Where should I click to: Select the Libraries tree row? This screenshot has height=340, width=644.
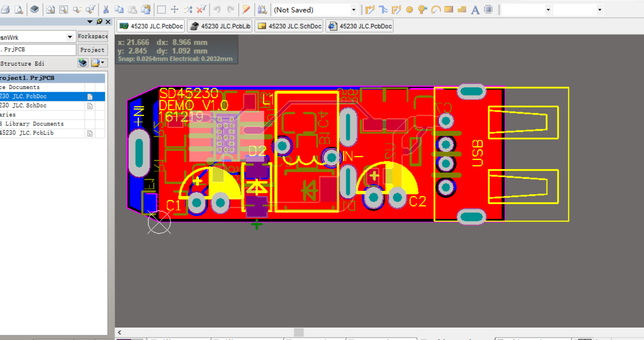tap(52, 115)
